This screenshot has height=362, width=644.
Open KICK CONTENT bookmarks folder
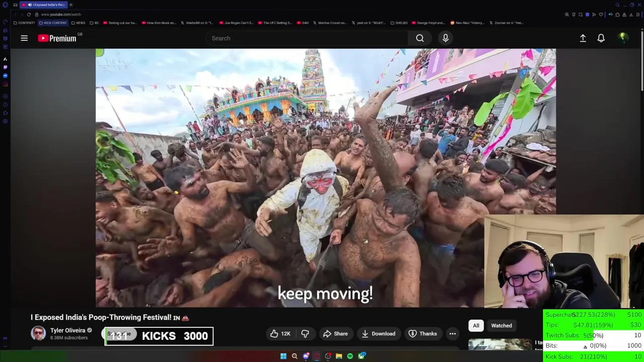52,23
